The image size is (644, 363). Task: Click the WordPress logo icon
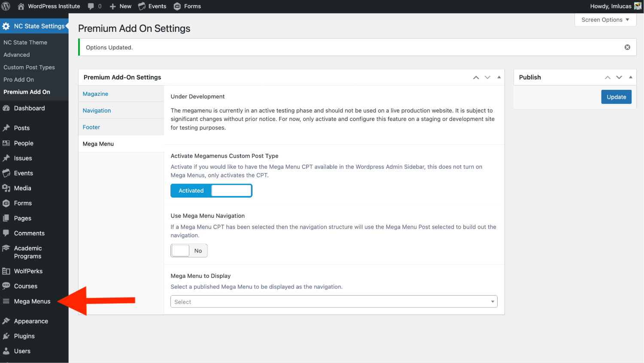click(x=6, y=6)
